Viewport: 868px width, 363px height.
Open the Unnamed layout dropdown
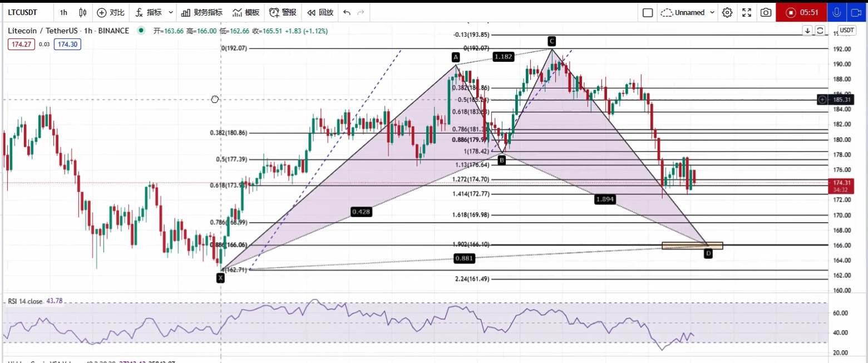(x=688, y=12)
